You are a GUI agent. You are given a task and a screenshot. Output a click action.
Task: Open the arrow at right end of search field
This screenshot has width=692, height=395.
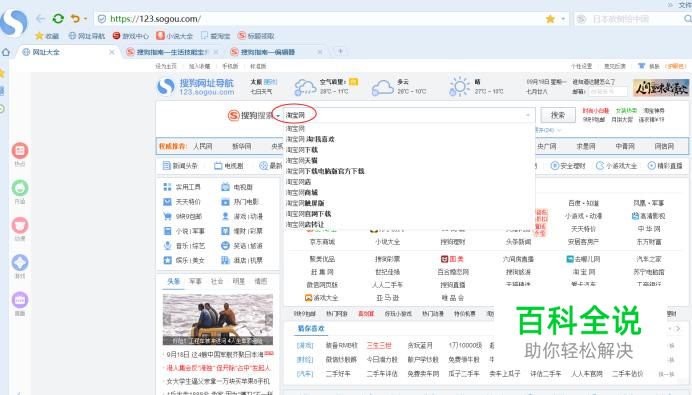click(x=528, y=116)
